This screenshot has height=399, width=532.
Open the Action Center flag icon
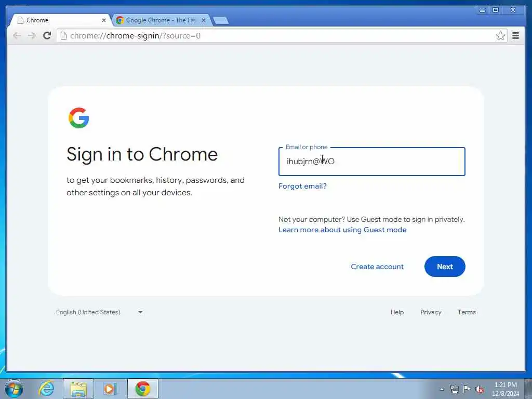click(x=467, y=389)
